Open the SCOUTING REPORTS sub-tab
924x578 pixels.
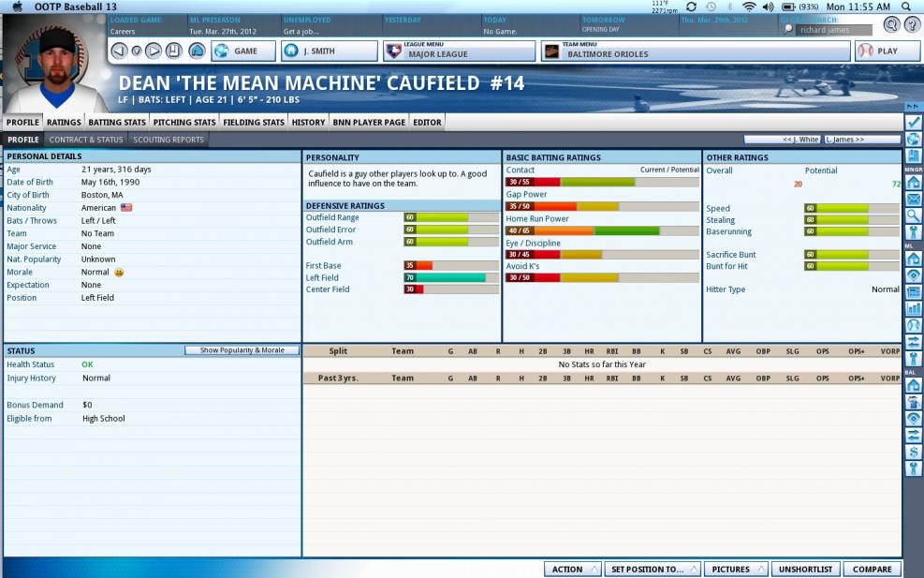pos(168,140)
